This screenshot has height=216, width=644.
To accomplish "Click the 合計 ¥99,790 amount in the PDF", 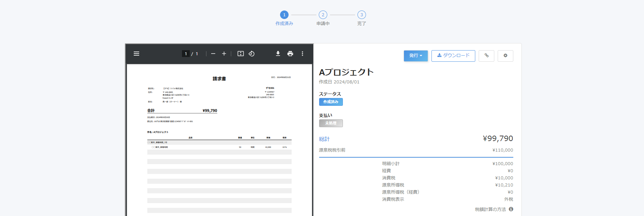I will (210, 111).
